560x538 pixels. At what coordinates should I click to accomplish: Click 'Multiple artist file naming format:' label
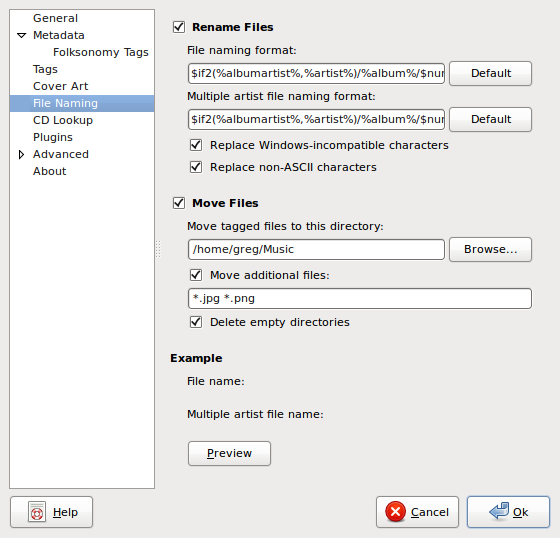[x=281, y=96]
